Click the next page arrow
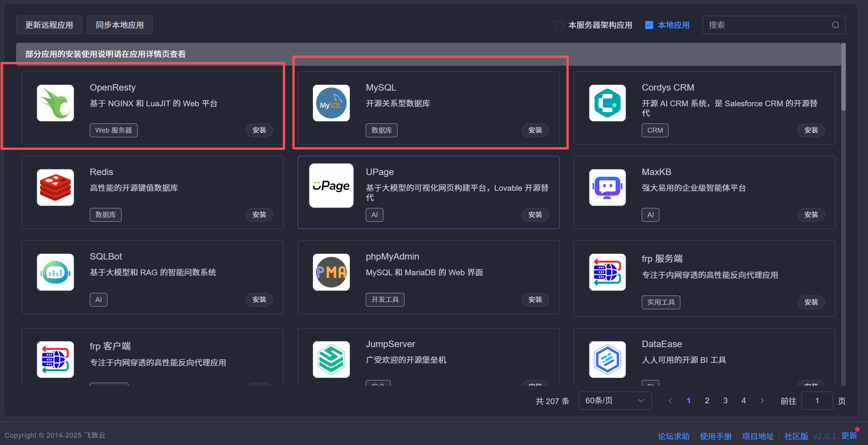The height and width of the screenshot is (445, 868). pos(762,400)
